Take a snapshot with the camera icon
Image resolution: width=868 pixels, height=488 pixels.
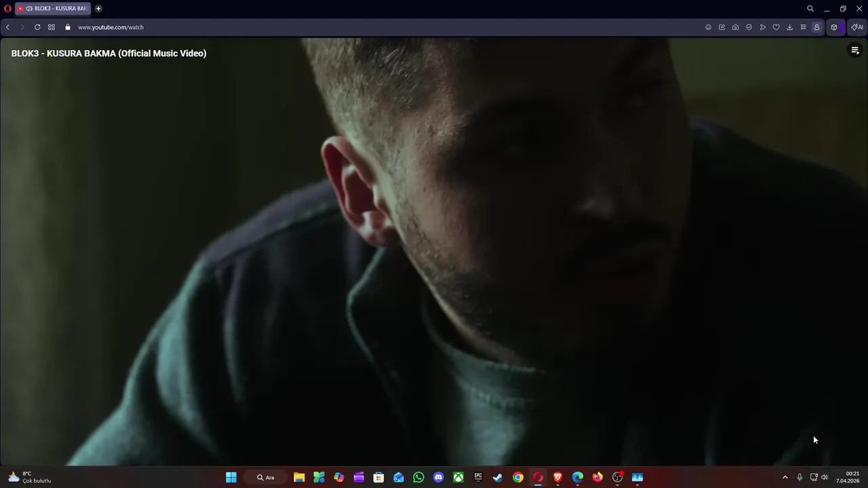point(735,27)
